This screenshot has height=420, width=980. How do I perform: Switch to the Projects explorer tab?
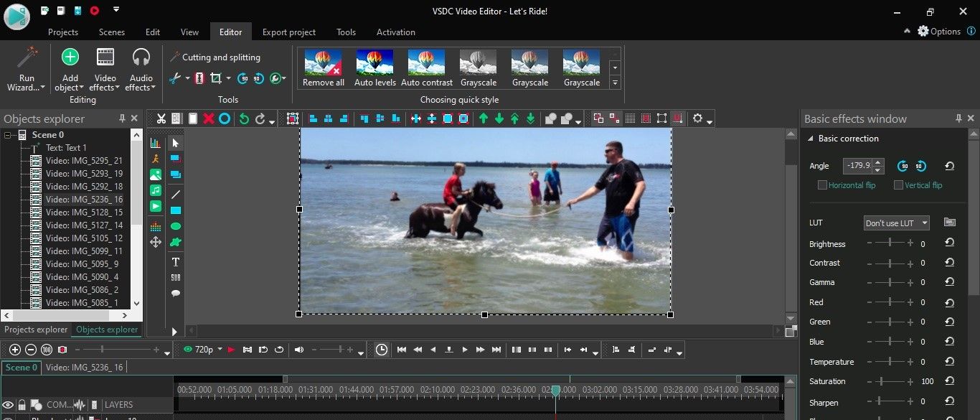pyautogui.click(x=35, y=330)
